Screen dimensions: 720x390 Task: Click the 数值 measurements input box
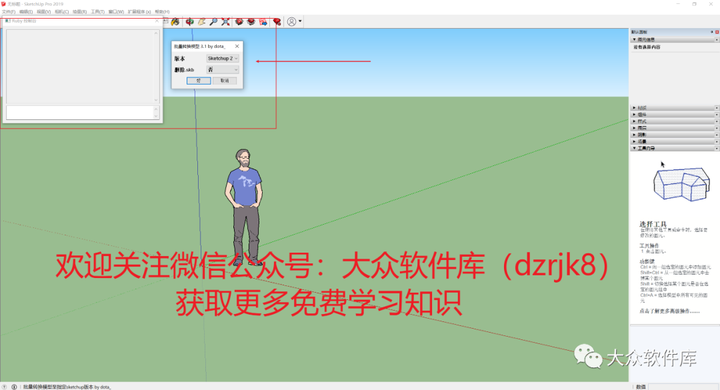pos(683,386)
